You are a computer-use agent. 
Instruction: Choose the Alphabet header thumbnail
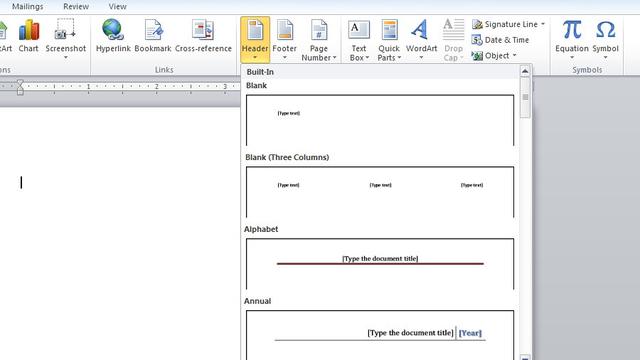(x=380, y=264)
